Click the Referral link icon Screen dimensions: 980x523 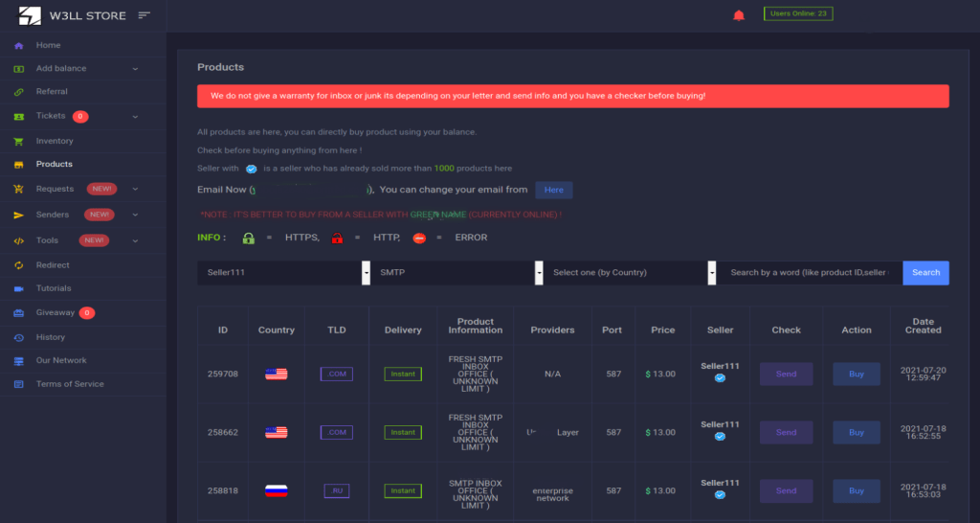click(x=18, y=92)
